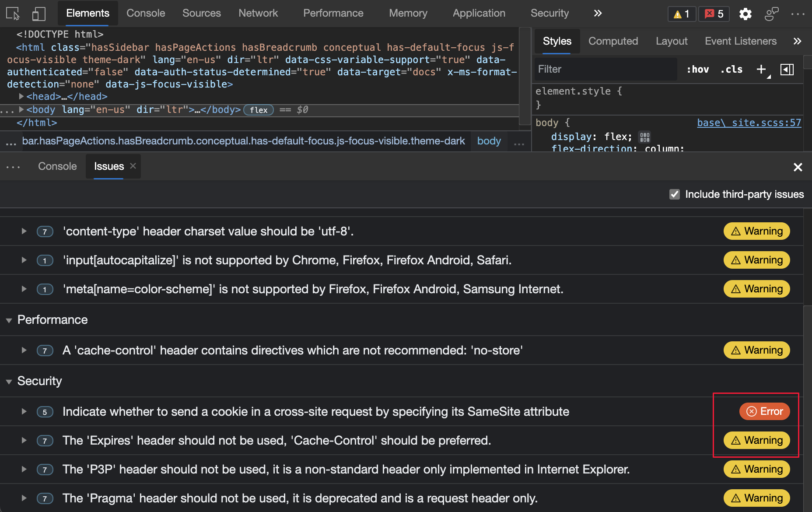The width and height of the screenshot is (812, 512).
Task: Click the Error badge on the SameSite issue
Action: click(764, 411)
